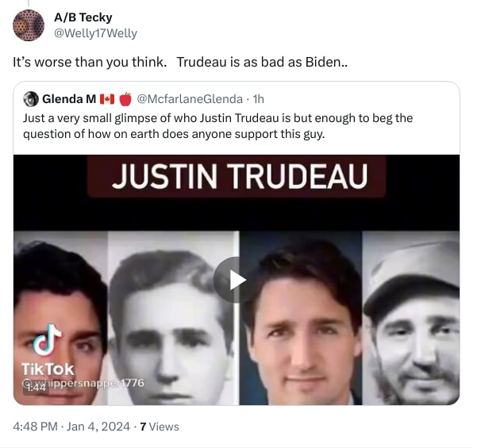View the 7 Views count
The width and height of the screenshot is (485, 448).
pos(160,427)
